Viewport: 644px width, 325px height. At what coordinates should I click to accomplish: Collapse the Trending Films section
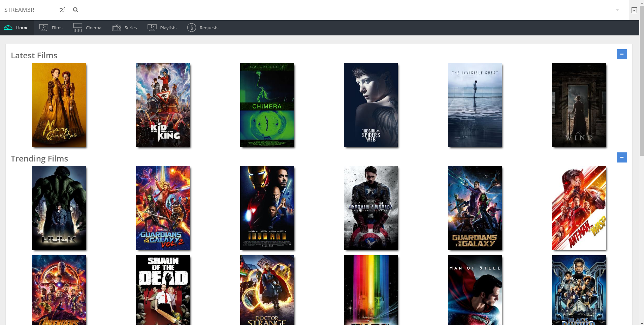point(622,157)
